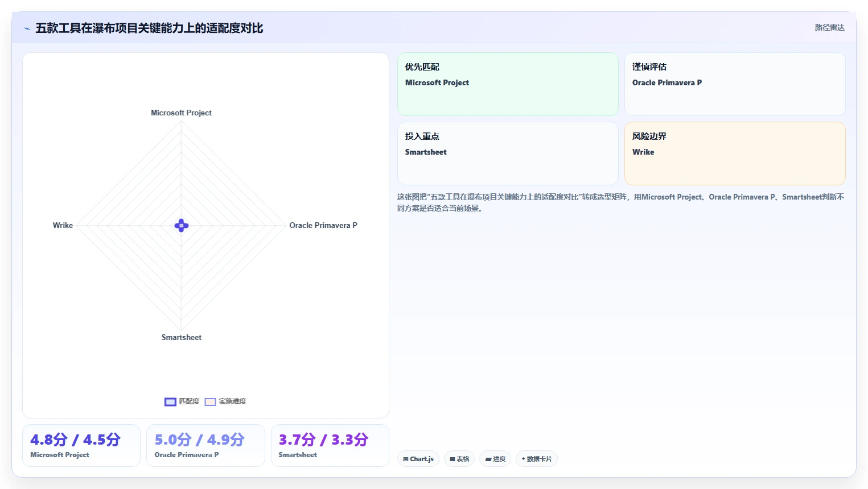Click the Wrike radar axis label

click(63, 225)
